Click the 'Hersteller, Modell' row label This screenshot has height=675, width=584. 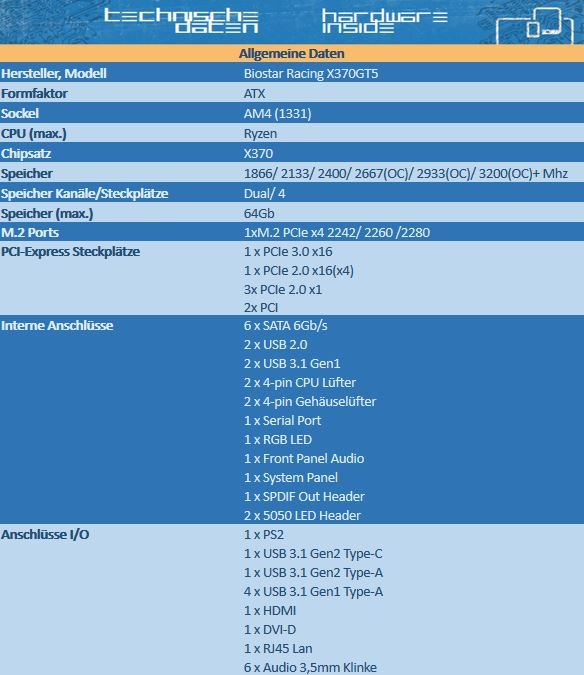click(x=54, y=74)
